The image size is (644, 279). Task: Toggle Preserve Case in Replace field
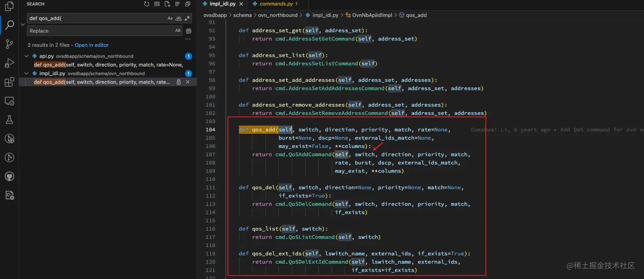178,31
